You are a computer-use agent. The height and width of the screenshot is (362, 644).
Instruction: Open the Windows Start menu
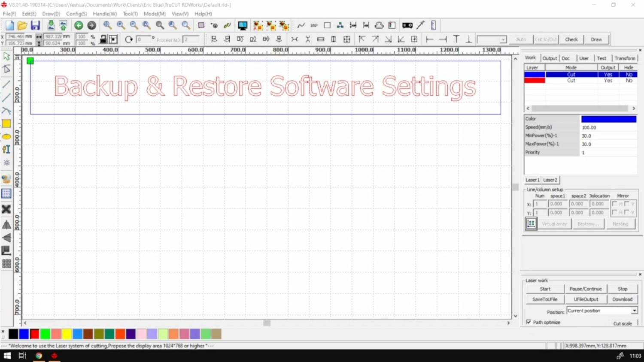(7, 356)
